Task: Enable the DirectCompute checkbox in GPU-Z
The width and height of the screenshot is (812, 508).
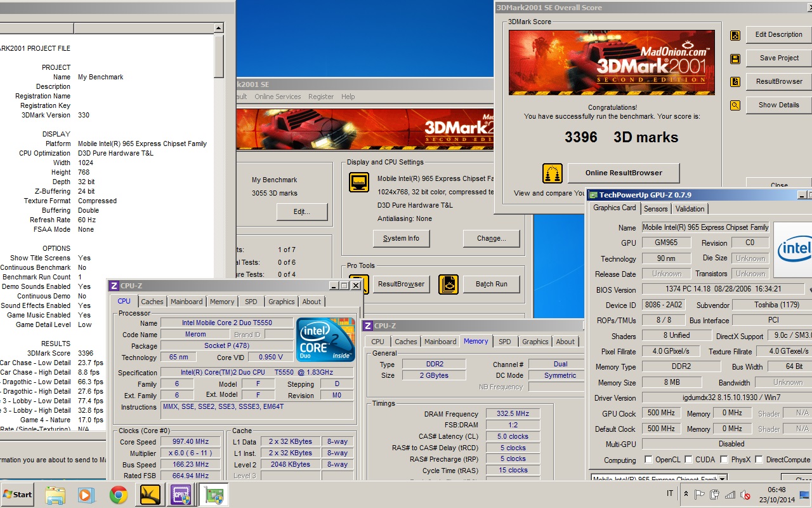Action: point(759,460)
